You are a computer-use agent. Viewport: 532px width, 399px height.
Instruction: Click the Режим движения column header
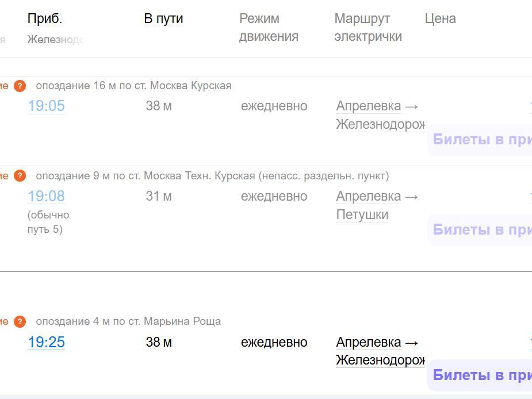[269, 27]
